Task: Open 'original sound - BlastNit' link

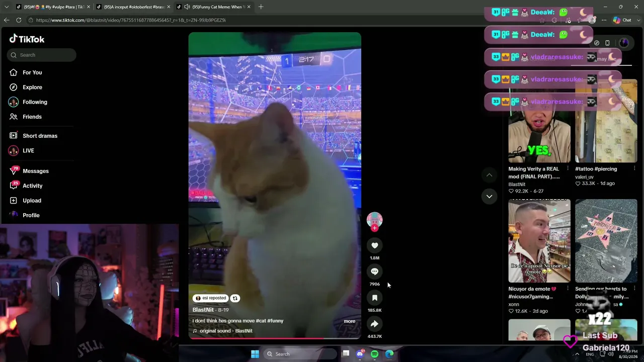Action: coord(226,331)
